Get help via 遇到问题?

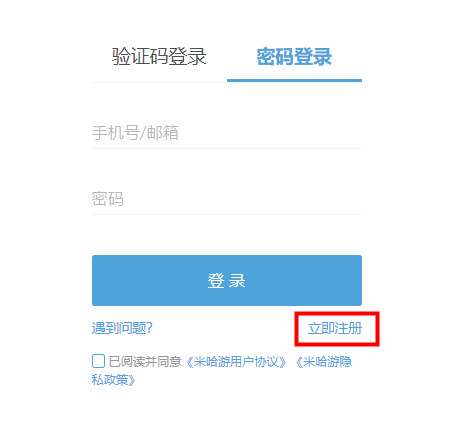pos(122,328)
